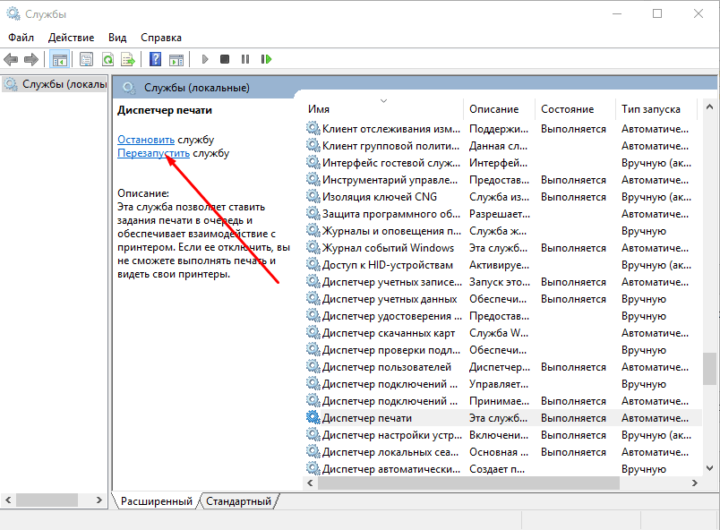Click the Export list toolbar icon
720x530 pixels.
[127, 60]
